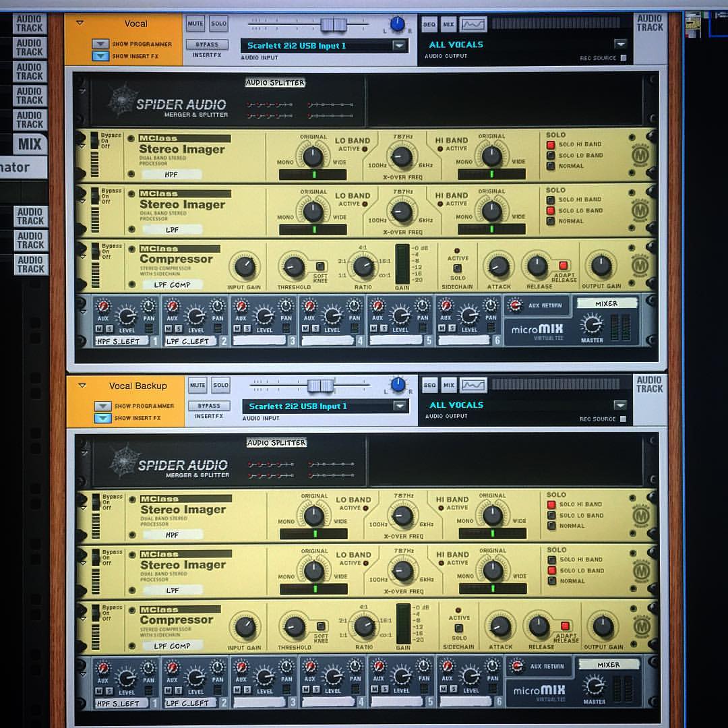Select Solo Hi Band on Vocal's HPF Stereo Imager
The width and height of the screenshot is (728, 728).
click(551, 144)
